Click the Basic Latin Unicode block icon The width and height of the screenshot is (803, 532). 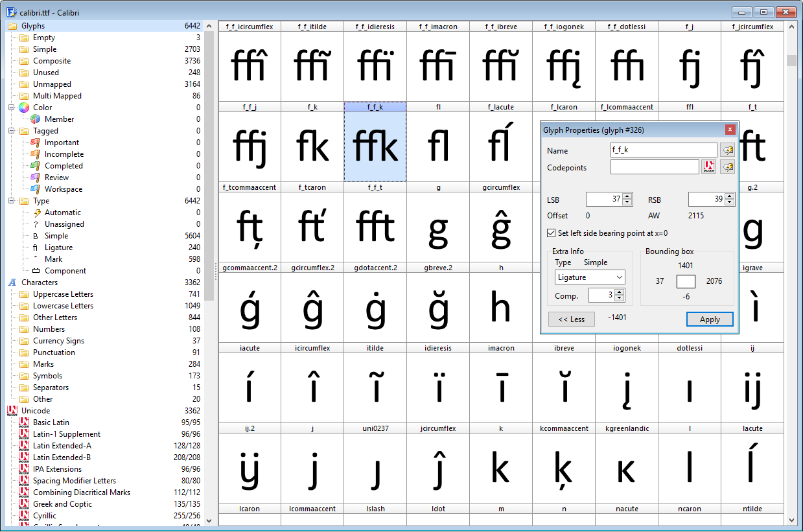pos(24,422)
